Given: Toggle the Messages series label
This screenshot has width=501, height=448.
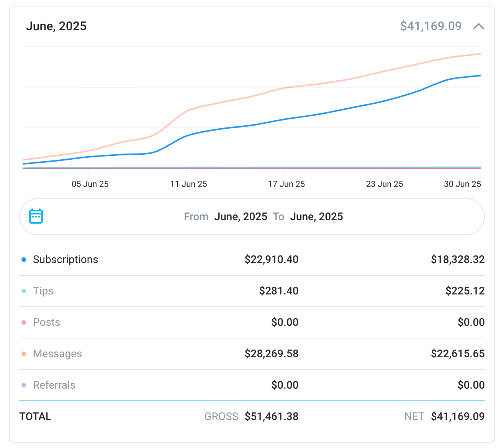Looking at the screenshot, I should (x=57, y=354).
